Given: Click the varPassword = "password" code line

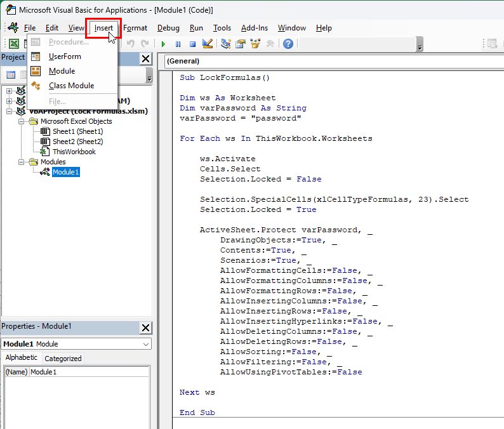Looking at the screenshot, I should point(241,118).
